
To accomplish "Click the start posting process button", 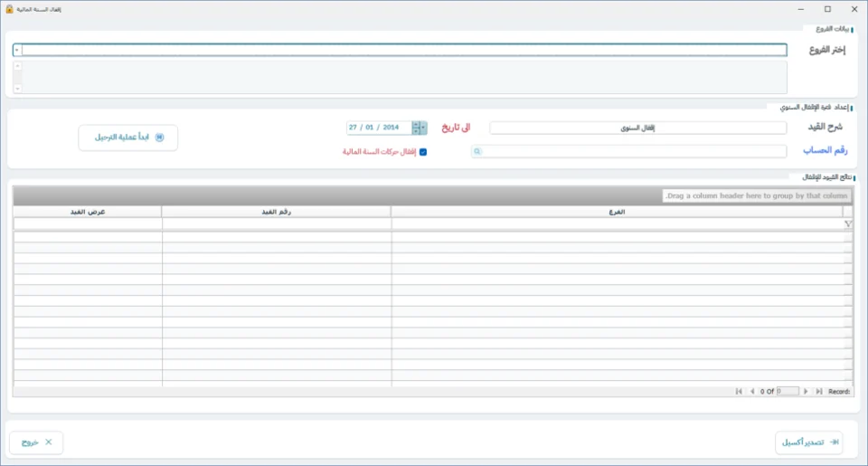I will pos(127,138).
